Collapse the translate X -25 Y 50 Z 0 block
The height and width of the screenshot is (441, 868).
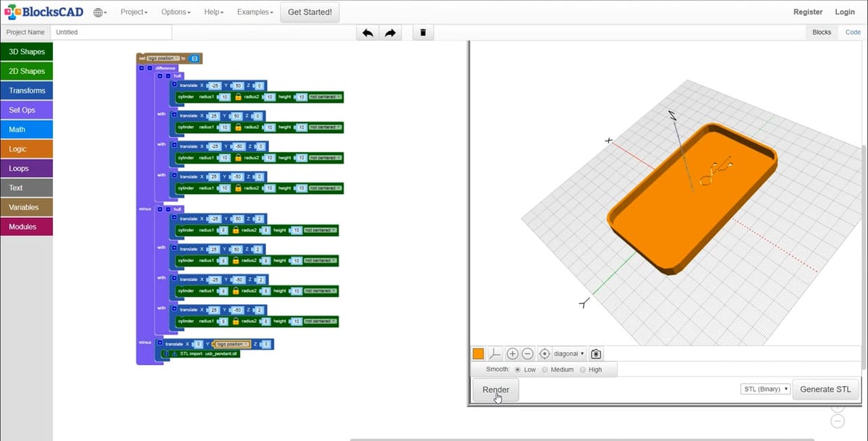174,85
